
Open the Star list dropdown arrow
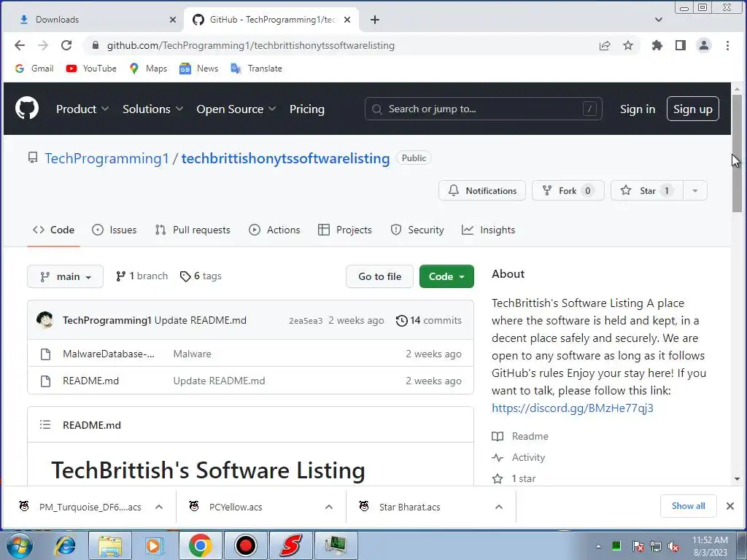(695, 190)
